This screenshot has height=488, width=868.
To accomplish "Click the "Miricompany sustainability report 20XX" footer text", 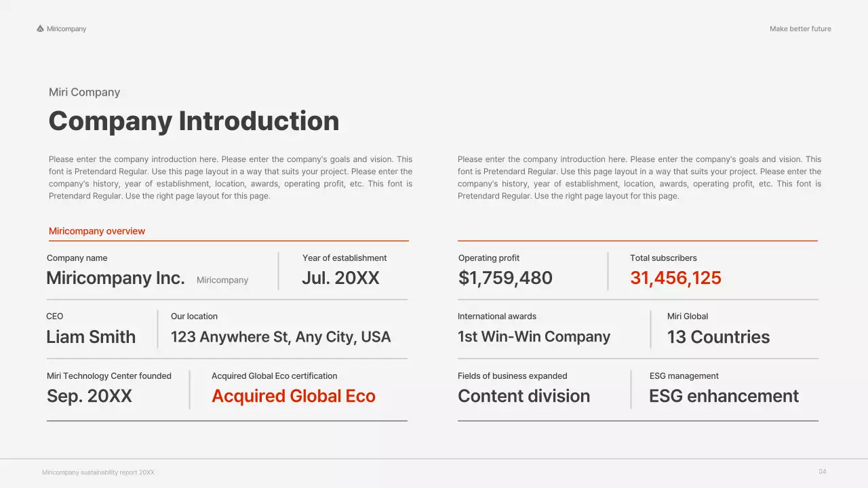I will [x=98, y=472].
